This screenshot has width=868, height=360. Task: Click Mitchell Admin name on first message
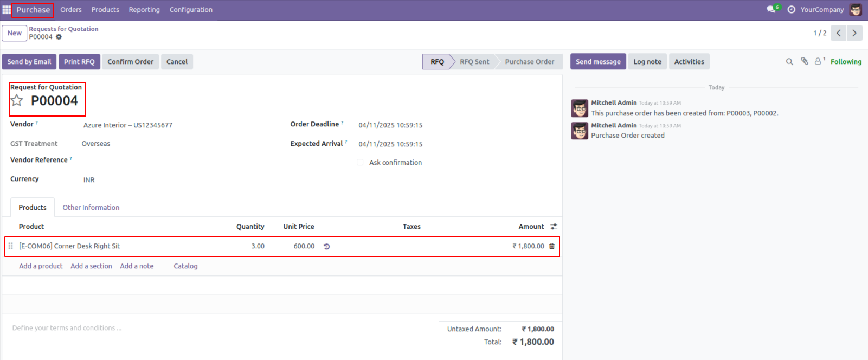click(614, 102)
